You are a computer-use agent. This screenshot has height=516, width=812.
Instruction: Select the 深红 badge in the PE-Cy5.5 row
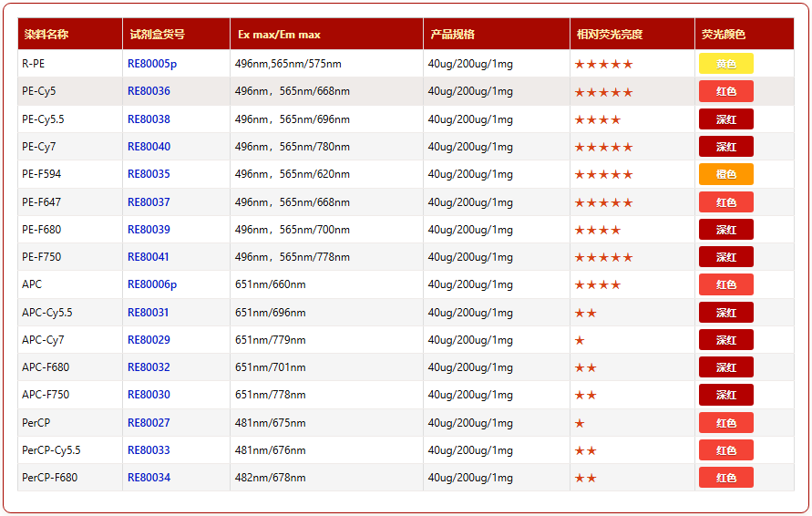tap(725, 119)
